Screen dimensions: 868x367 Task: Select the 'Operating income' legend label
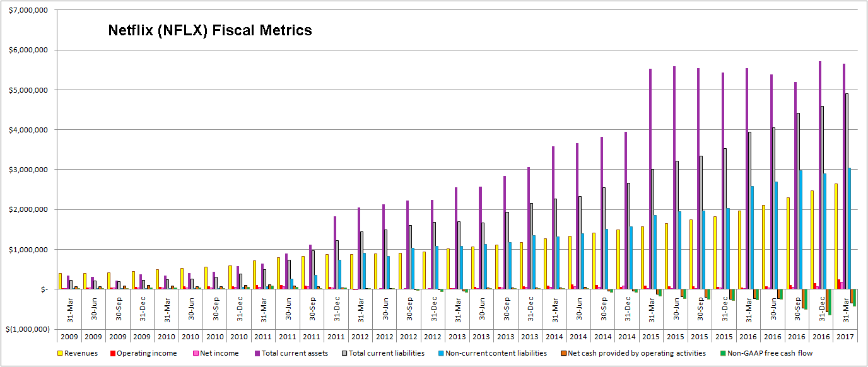(146, 353)
